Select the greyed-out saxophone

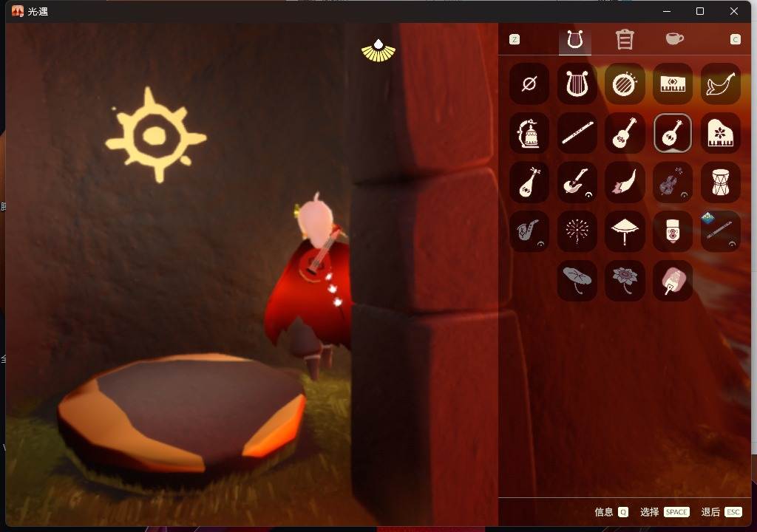pyautogui.click(x=529, y=231)
